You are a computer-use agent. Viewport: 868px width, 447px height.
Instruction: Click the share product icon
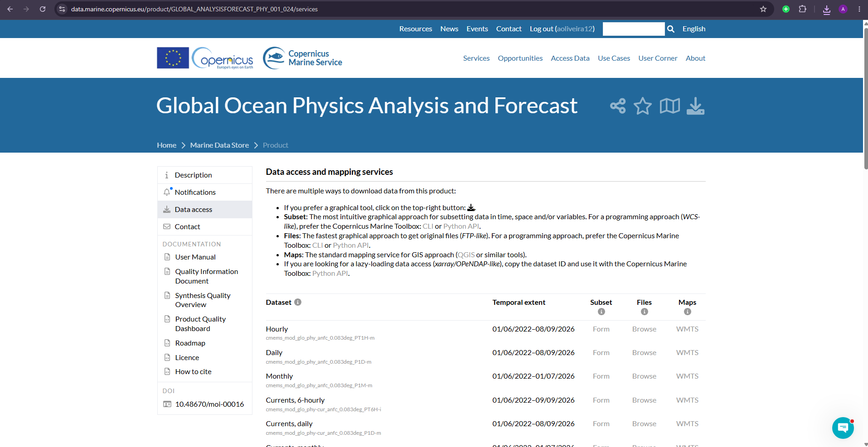[618, 106]
